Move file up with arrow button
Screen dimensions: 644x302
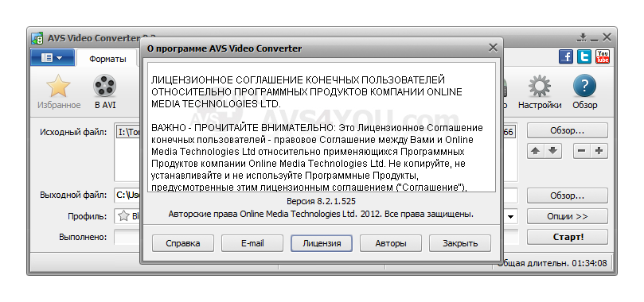(535, 151)
